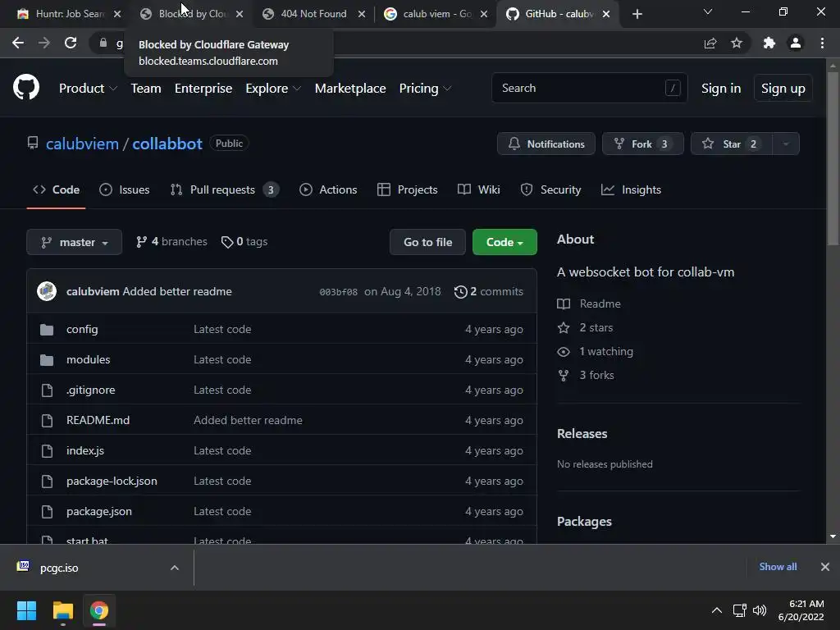Open the calubviem owner link
This screenshot has width=840, height=630.
83,144
